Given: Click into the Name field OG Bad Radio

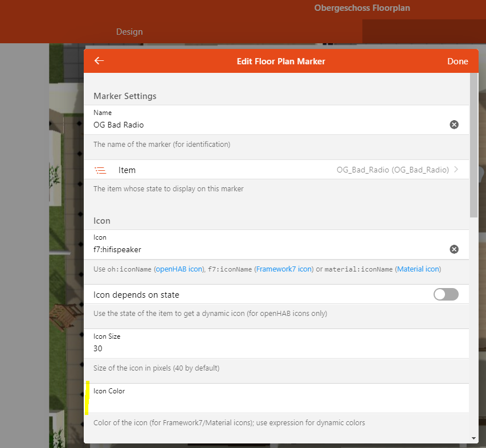Looking at the screenshot, I should point(268,125).
